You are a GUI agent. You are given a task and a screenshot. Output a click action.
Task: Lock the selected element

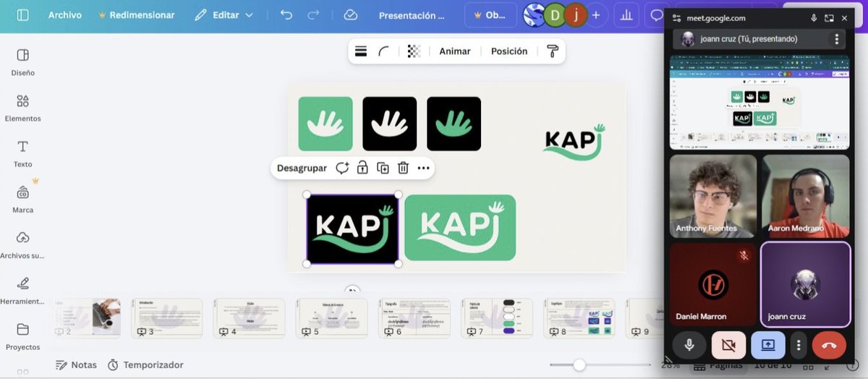point(362,168)
